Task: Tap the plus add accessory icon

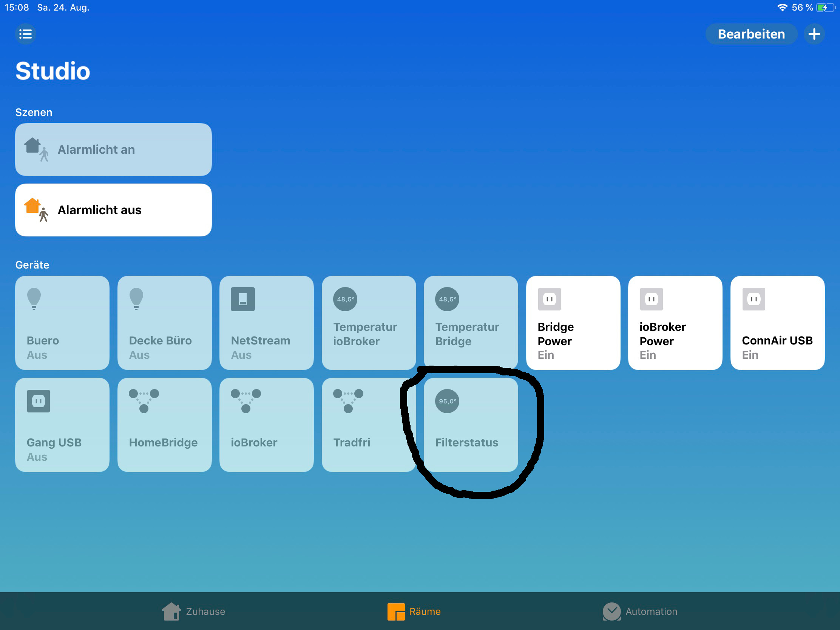Action: pyautogui.click(x=814, y=34)
